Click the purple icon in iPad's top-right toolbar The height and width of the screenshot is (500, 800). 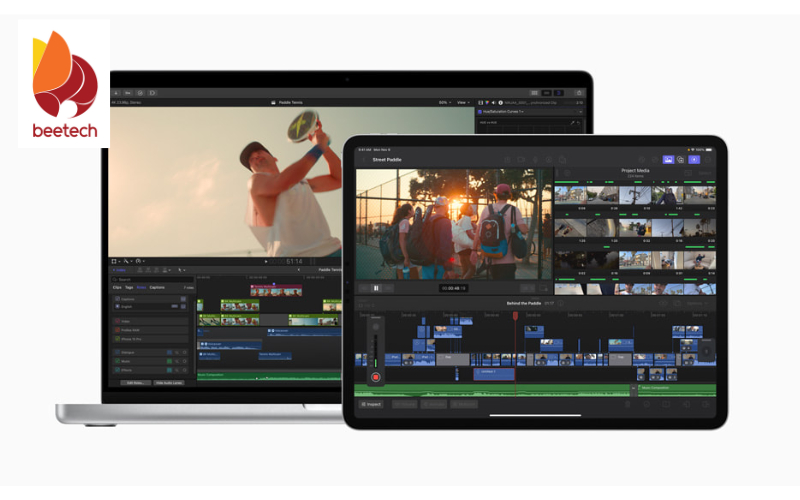[694, 159]
